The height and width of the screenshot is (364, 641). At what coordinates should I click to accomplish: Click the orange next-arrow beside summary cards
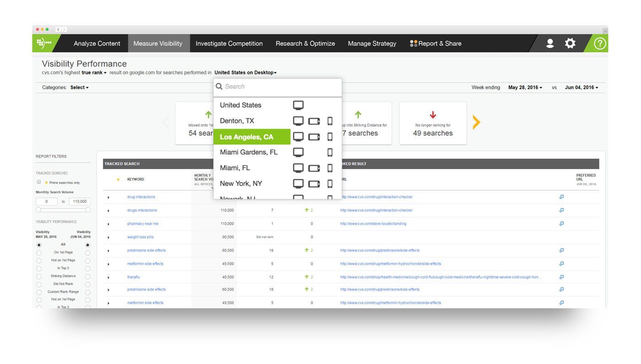[477, 122]
